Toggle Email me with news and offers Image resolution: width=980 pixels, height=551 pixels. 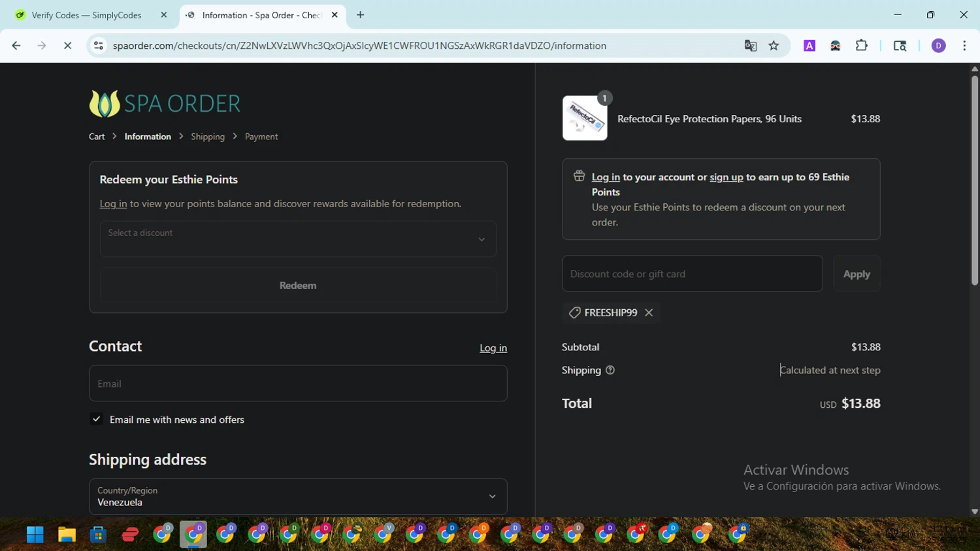(x=96, y=419)
